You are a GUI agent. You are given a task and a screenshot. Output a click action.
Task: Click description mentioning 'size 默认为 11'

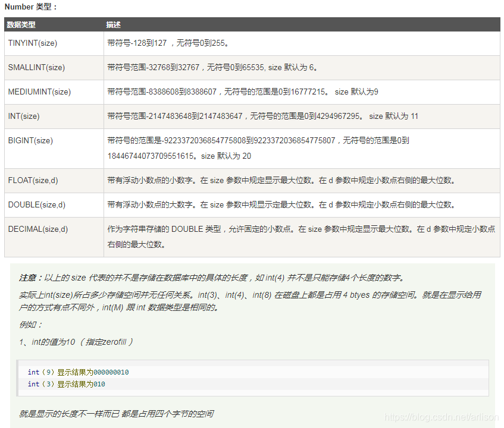point(262,117)
